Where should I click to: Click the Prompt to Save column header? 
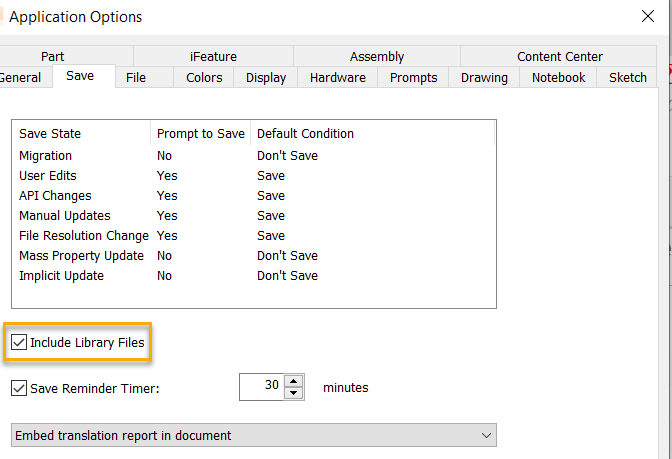point(201,134)
